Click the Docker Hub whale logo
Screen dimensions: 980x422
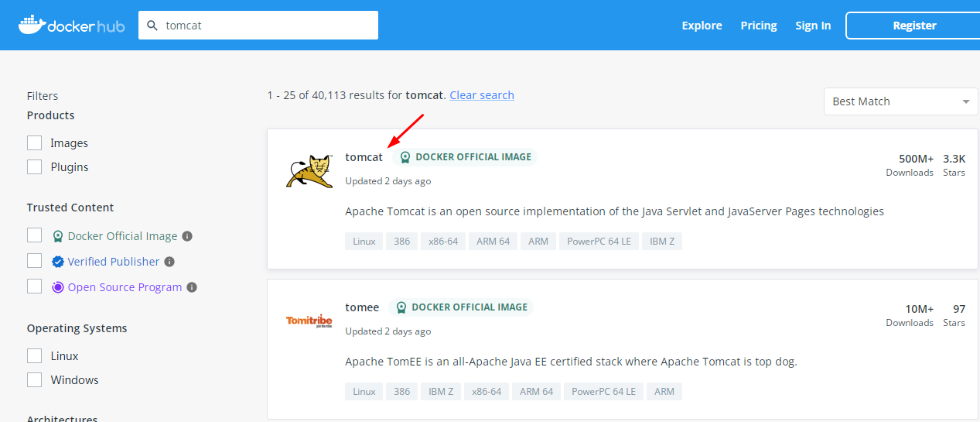[x=32, y=25]
